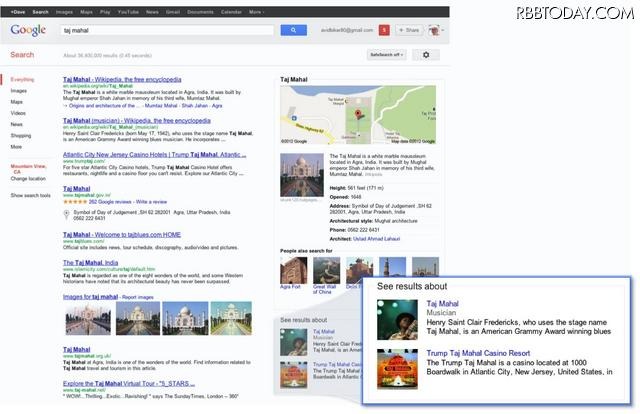This screenshot has width=640, height=414.
Task: Click the red notifications counter box
Action: tap(385, 31)
